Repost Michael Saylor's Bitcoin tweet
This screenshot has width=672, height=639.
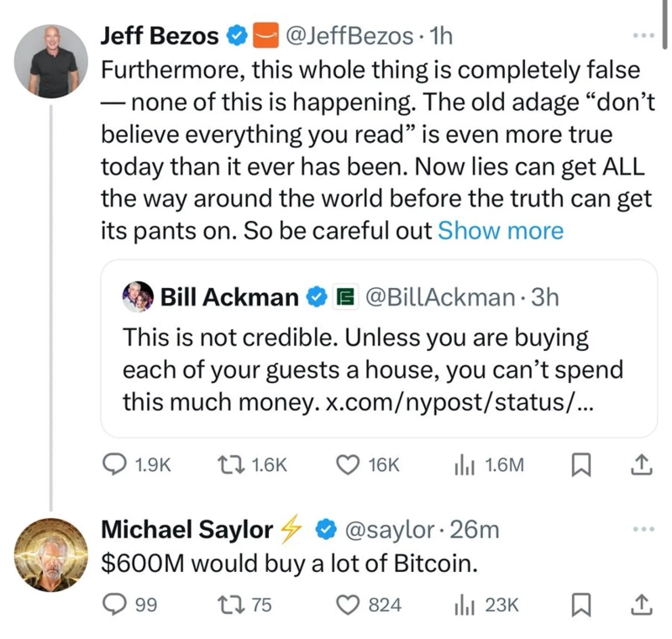(228, 605)
